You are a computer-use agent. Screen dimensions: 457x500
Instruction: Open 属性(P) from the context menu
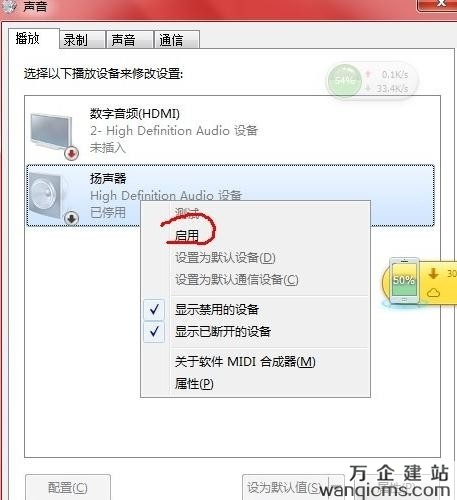194,384
